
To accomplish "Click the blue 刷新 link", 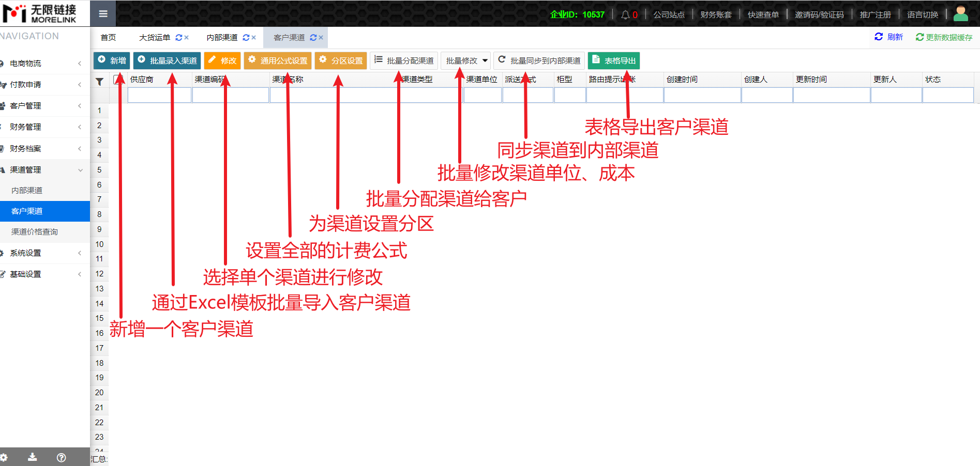I will (888, 37).
